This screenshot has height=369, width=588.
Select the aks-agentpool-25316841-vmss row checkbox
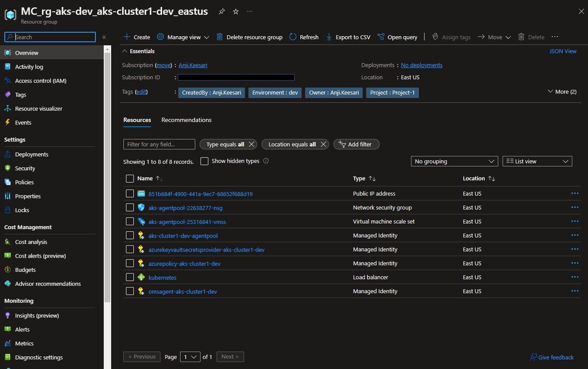coord(129,221)
